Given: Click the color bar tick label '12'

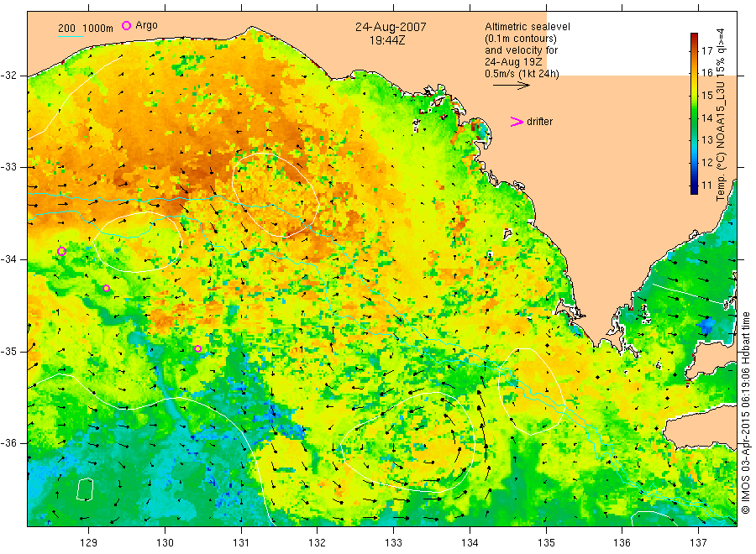Looking at the screenshot, I should tap(706, 162).
